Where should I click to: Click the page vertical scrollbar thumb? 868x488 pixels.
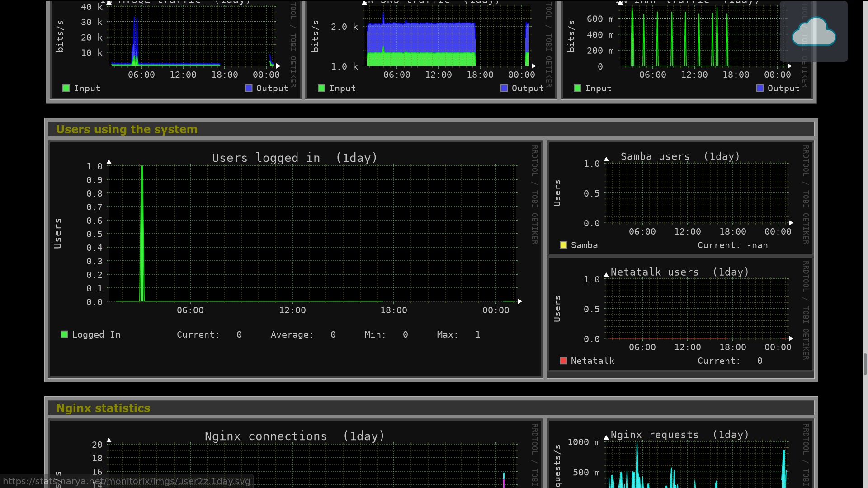click(x=865, y=364)
